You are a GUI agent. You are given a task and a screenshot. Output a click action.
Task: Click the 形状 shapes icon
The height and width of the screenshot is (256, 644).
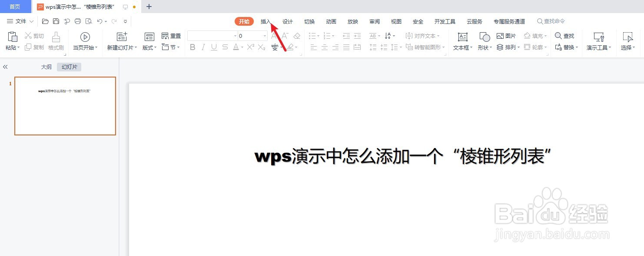(x=485, y=37)
